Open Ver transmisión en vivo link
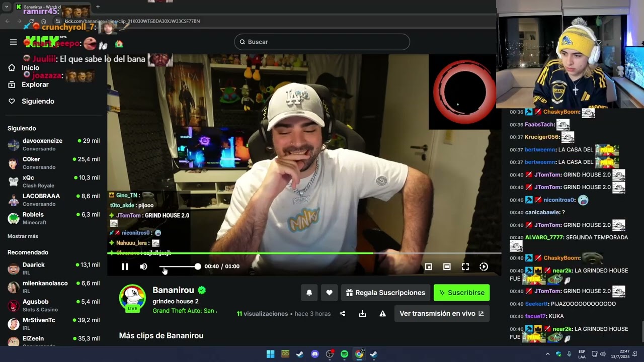Viewport: 644px width, 362px height. pyautogui.click(x=442, y=313)
